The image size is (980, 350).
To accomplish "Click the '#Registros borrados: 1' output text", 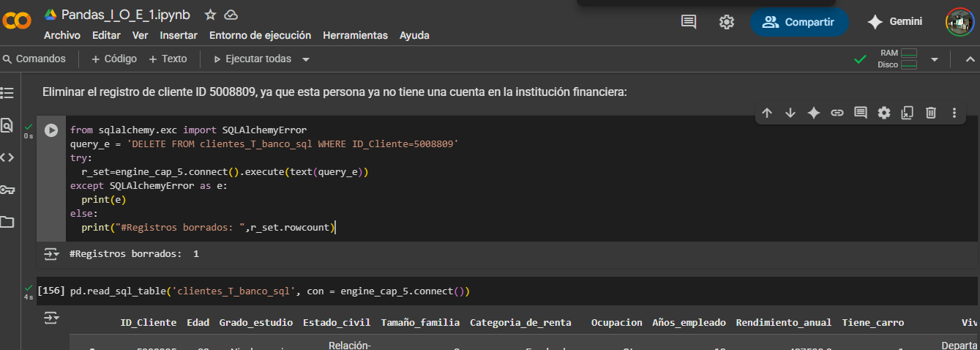I will click(134, 253).
